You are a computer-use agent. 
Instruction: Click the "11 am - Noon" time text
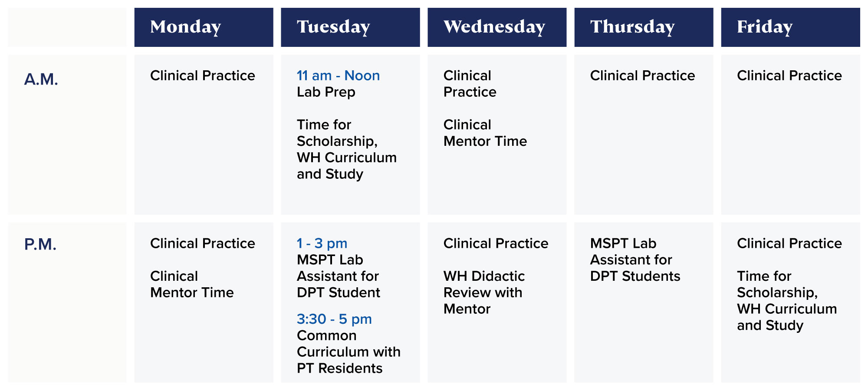tap(338, 76)
